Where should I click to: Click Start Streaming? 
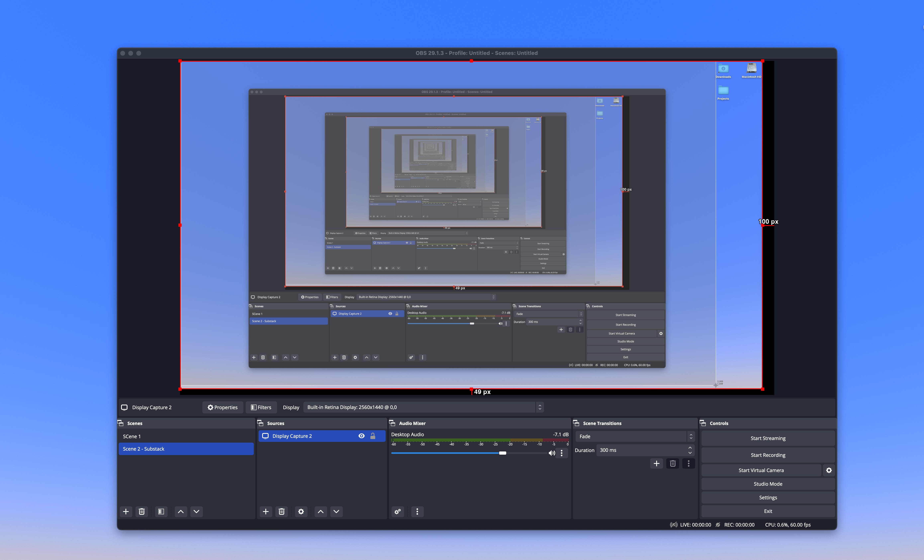coord(768,438)
